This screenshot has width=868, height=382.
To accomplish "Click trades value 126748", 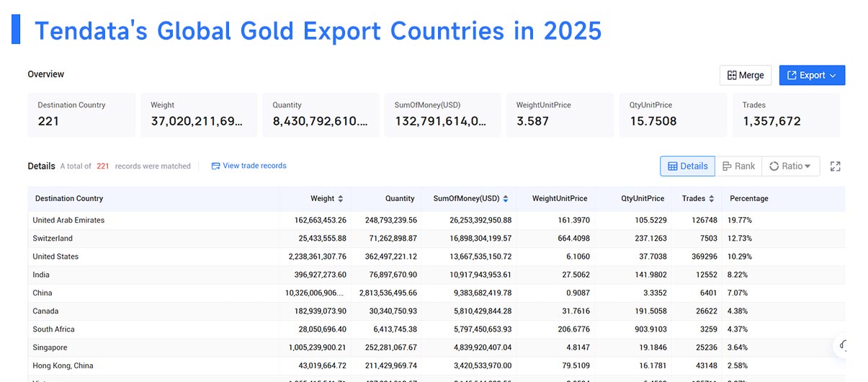I will [704, 220].
